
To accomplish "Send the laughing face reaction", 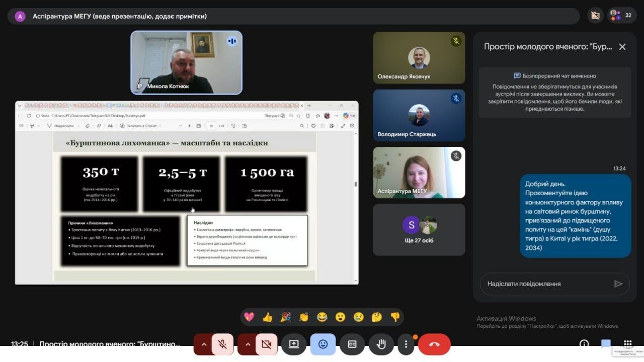I will pyautogui.click(x=322, y=317).
